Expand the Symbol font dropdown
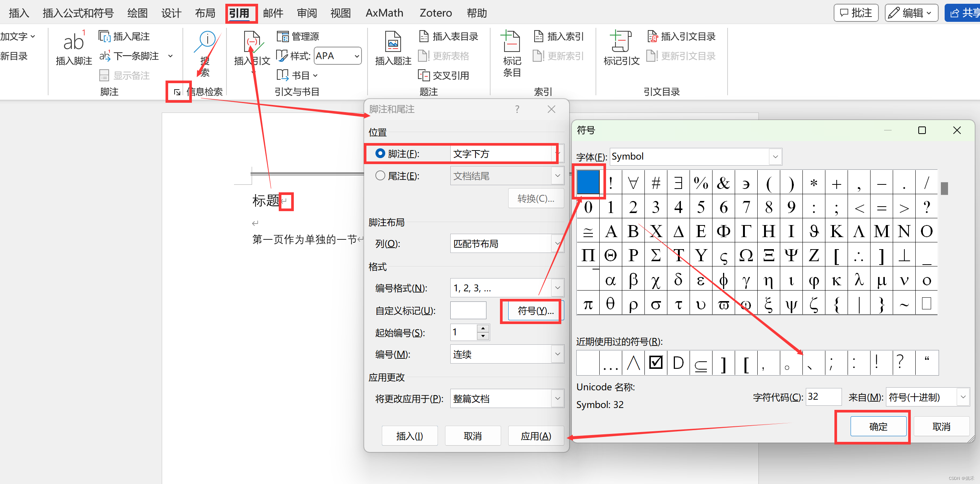The height and width of the screenshot is (484, 980). [x=775, y=157]
